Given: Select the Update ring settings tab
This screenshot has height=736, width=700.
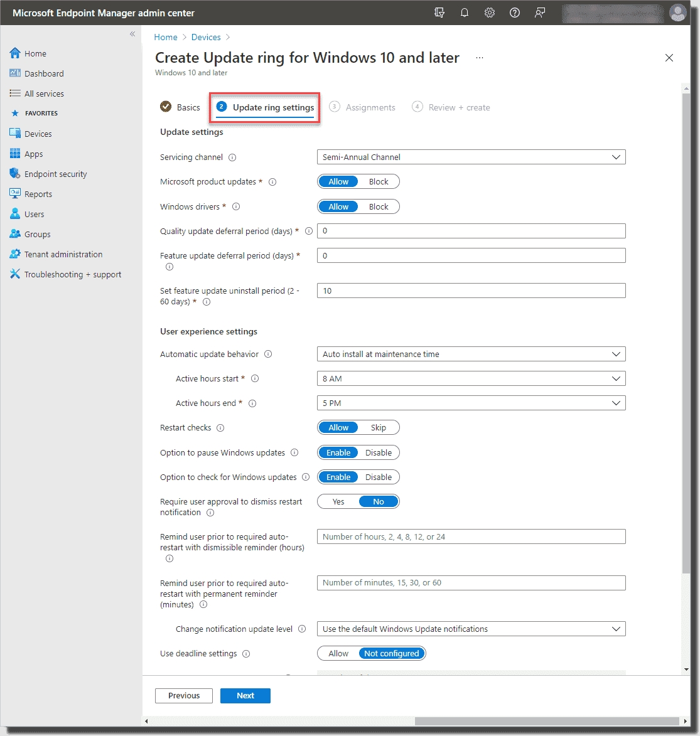Looking at the screenshot, I should click(265, 107).
